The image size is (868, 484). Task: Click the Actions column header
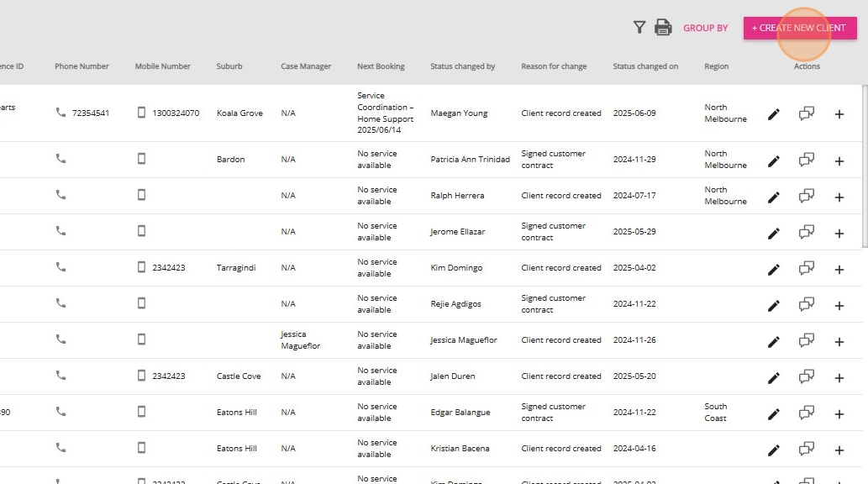tap(807, 66)
